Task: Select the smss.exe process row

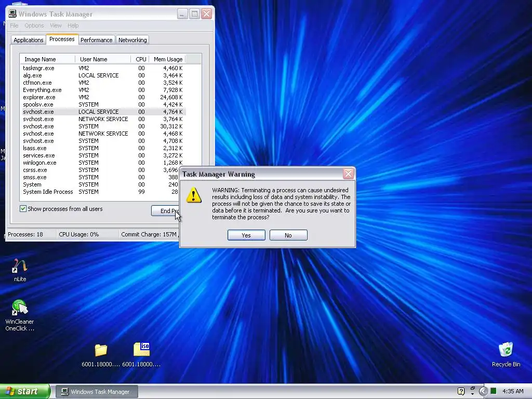Action: click(x=100, y=178)
